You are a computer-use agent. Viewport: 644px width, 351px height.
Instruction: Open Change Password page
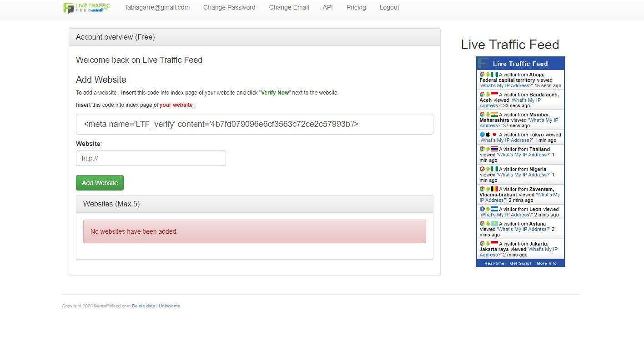(x=229, y=7)
